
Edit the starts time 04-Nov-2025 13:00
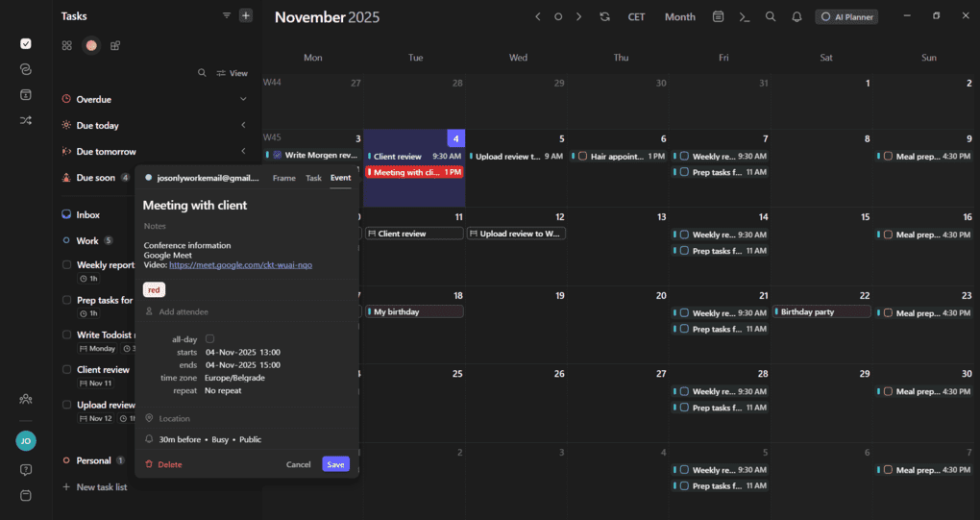tap(242, 352)
